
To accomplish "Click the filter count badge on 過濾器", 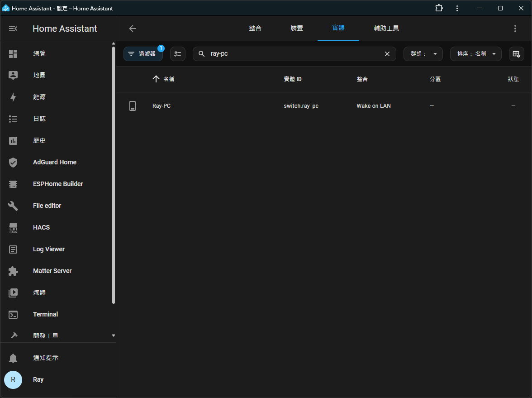I will [161, 48].
